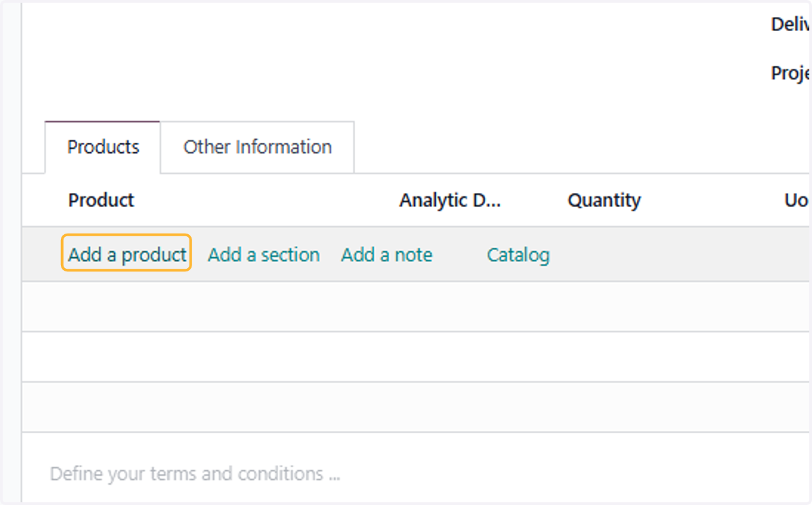
Task: Click the Analytic D... column header
Action: (x=450, y=200)
